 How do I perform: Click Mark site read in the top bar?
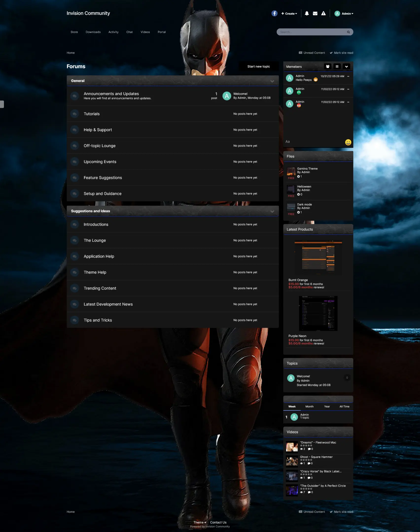(x=341, y=53)
